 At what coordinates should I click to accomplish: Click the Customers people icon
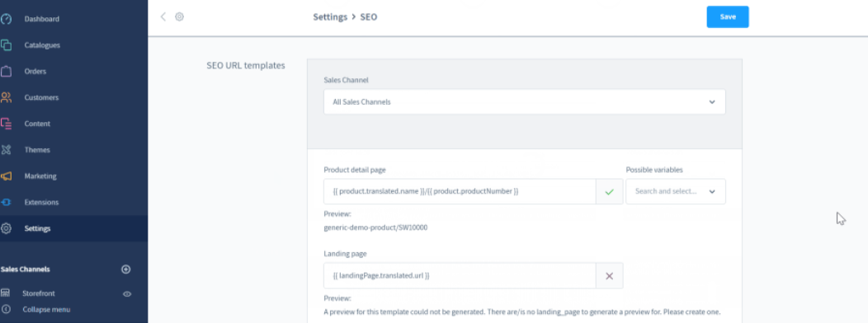6,98
